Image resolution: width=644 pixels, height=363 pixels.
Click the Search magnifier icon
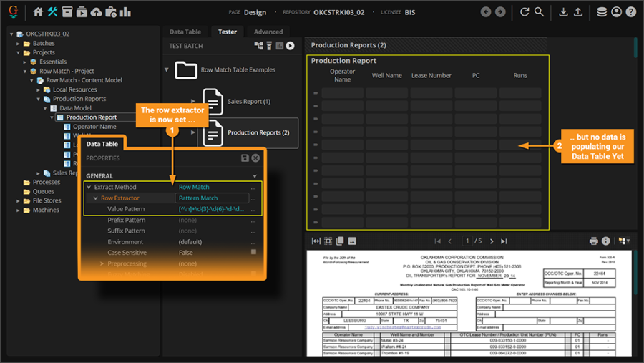point(539,12)
